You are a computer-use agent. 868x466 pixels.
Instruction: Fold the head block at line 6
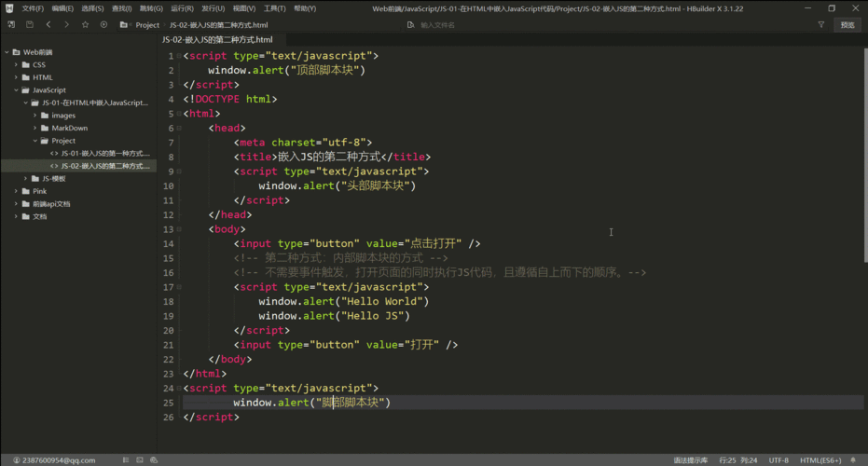point(179,128)
